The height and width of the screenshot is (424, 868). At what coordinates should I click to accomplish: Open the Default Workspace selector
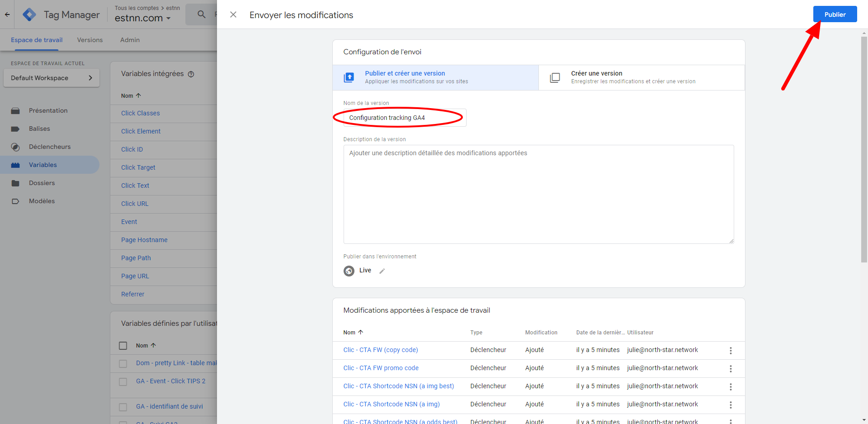point(52,78)
